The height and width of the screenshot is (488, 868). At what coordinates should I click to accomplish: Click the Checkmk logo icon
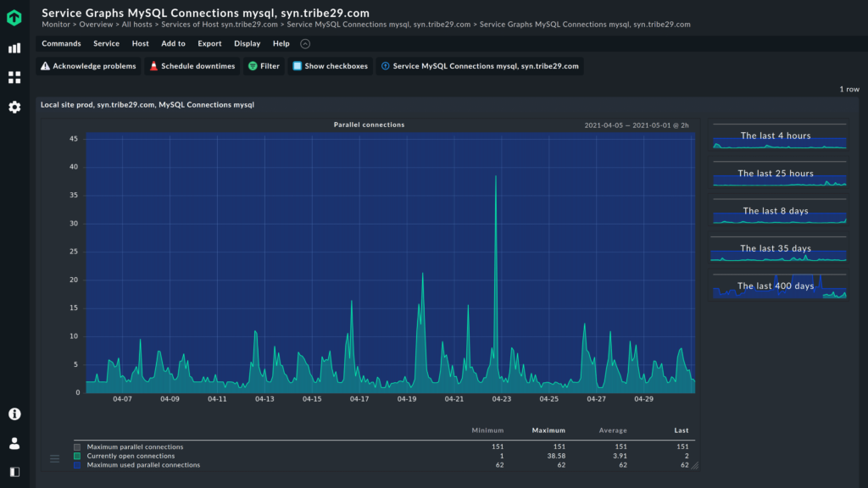(14, 17)
